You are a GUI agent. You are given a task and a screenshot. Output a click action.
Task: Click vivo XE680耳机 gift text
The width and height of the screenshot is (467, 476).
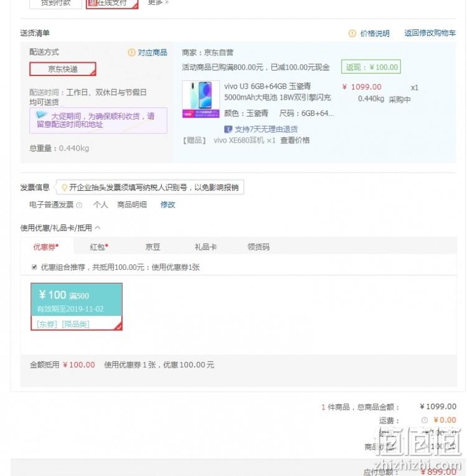244,140
